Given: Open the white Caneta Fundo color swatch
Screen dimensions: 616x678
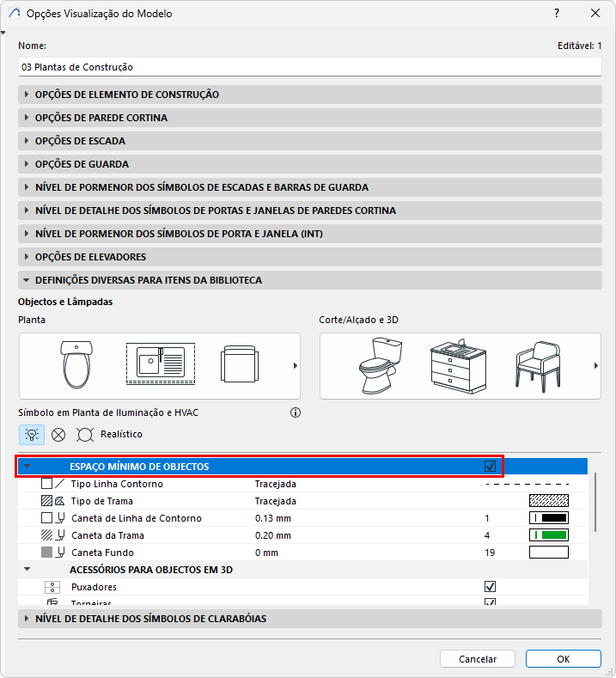Looking at the screenshot, I should [x=549, y=553].
